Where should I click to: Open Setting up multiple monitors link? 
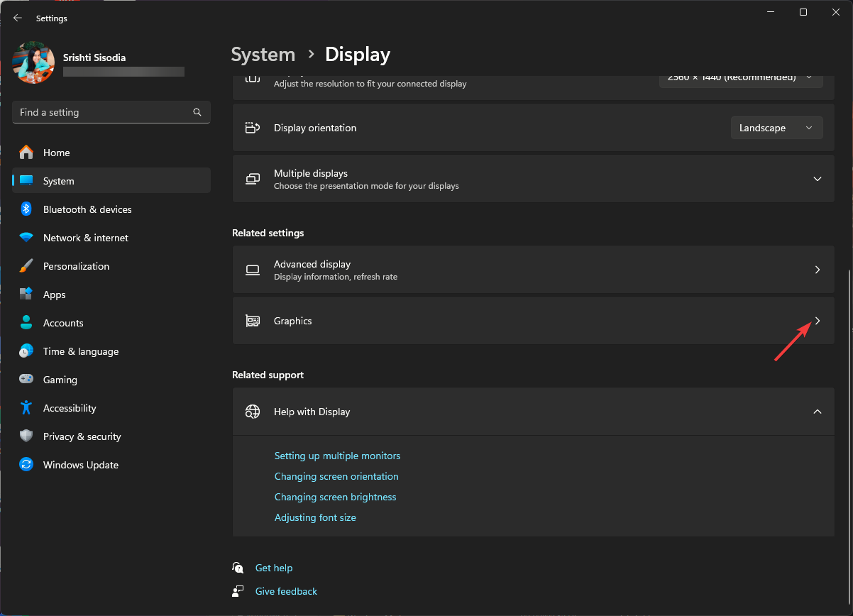[337, 456]
